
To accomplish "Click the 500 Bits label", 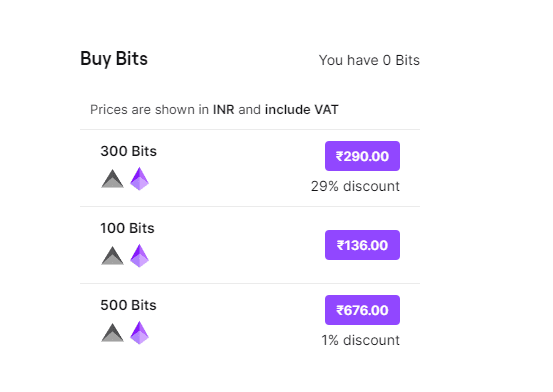I will (128, 305).
